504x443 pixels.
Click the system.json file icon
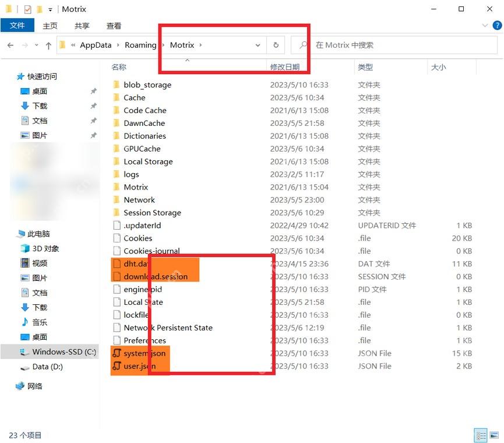117,353
